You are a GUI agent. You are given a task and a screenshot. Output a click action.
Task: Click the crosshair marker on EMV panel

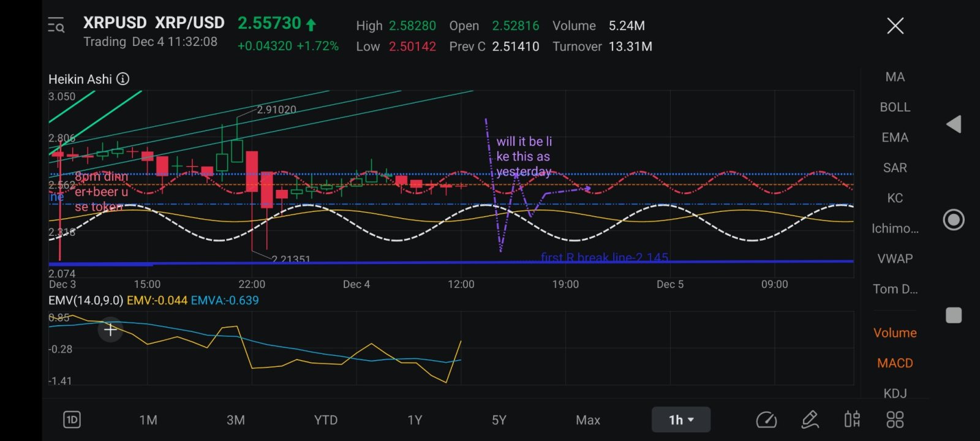110,330
